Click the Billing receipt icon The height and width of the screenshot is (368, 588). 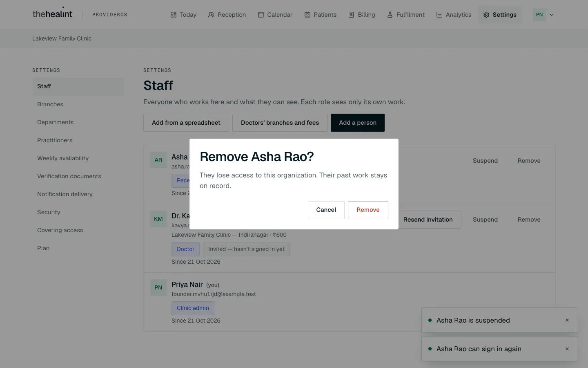coord(351,15)
